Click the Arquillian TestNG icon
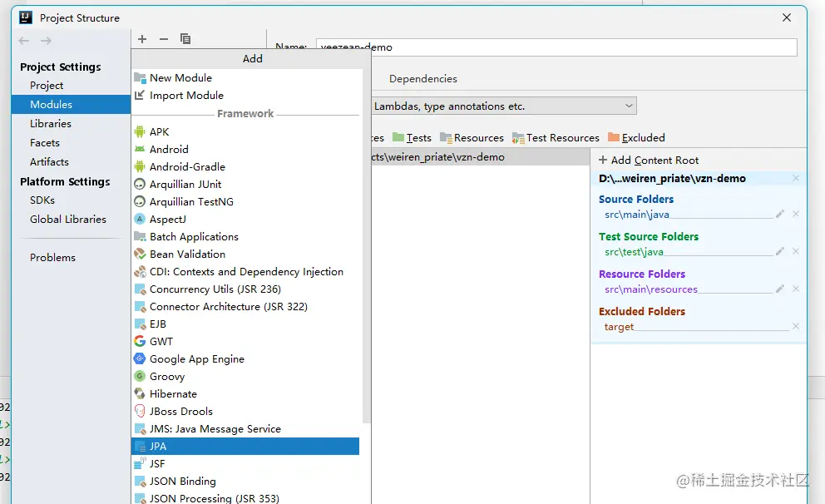 coord(140,201)
